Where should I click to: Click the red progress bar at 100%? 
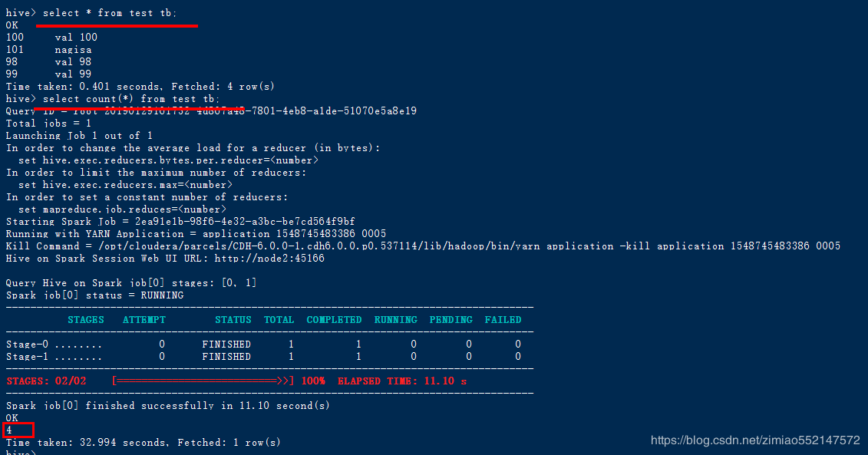pos(203,381)
